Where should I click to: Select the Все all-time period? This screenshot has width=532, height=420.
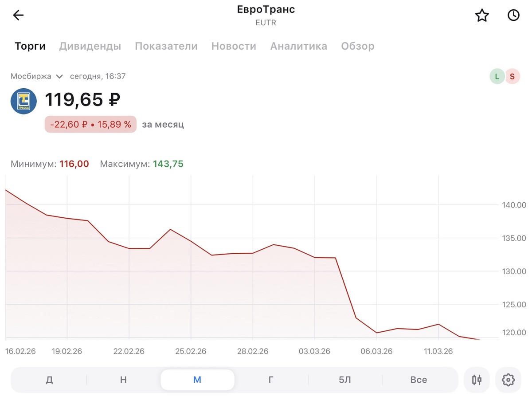pos(419,380)
